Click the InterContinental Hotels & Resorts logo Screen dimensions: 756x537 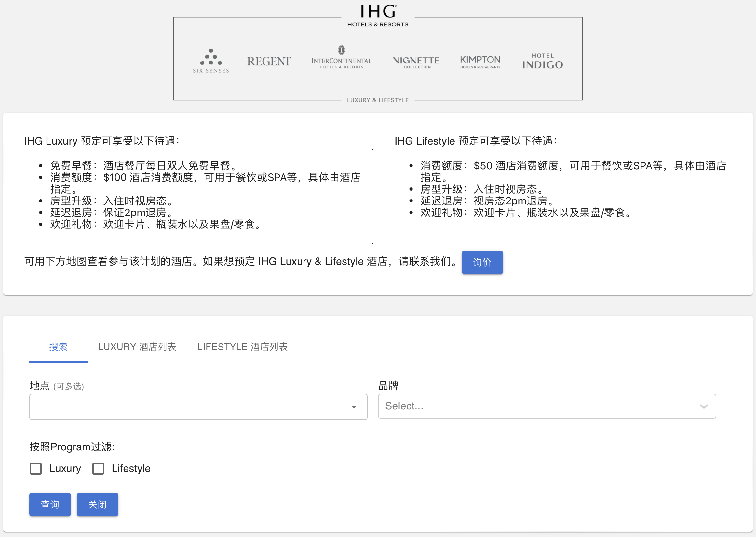coord(341,58)
